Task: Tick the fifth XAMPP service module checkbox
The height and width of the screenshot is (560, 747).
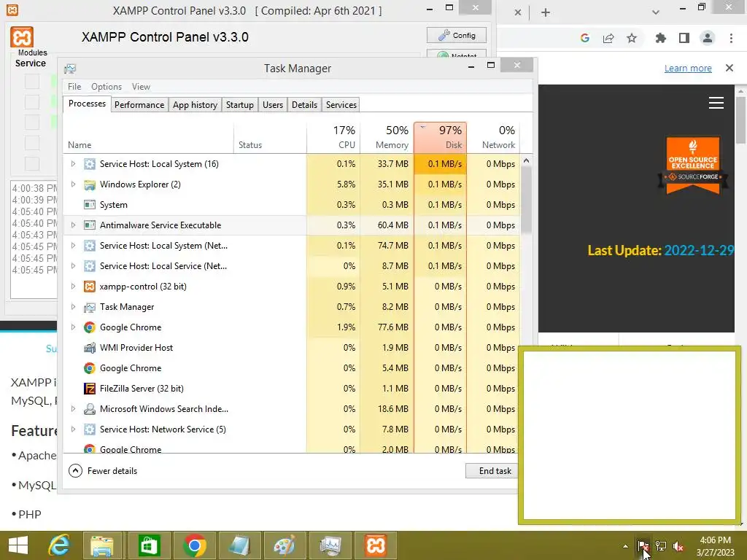Action: [32, 163]
